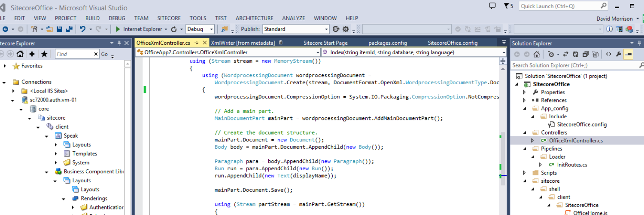Screen dimensions: 644x215
Task: Expand the Properties node in Solution Explorer
Action: pyautogui.click(x=524, y=92)
